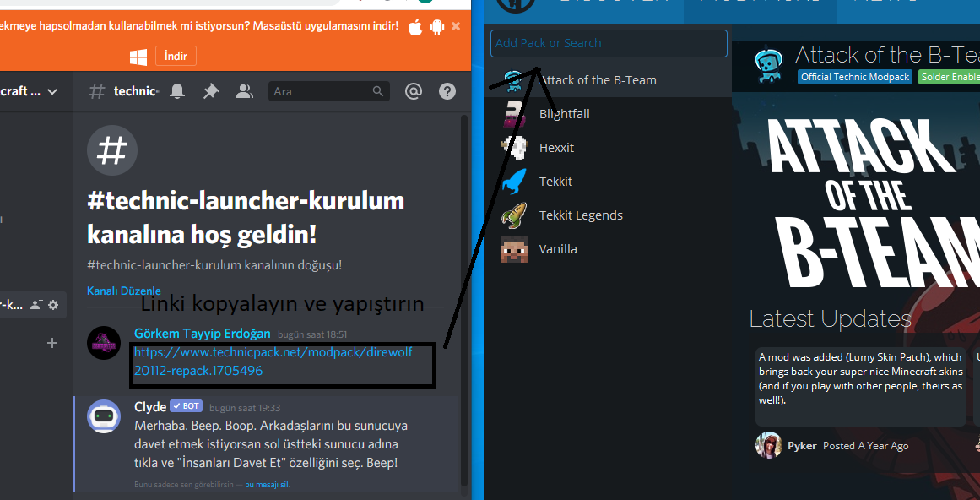The image size is (980, 500).
Task: Dismiss the orange download banner
Action: pos(456,26)
